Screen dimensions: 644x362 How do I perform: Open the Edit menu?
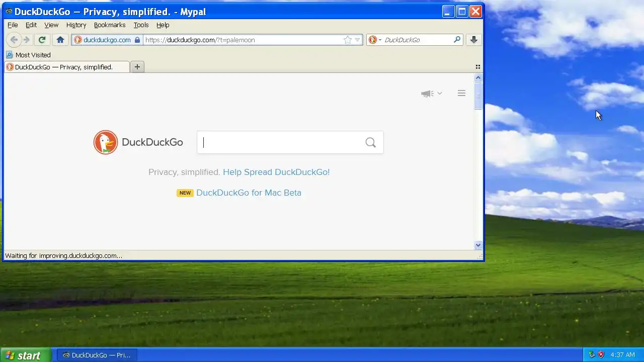point(31,25)
